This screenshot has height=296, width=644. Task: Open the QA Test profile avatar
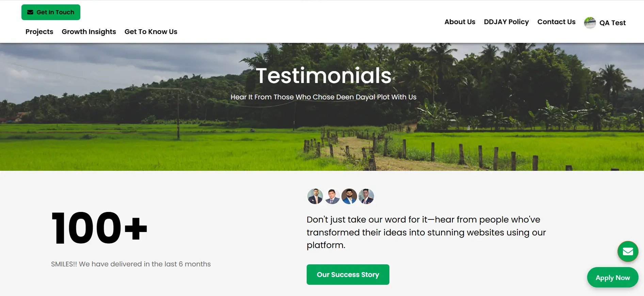click(x=590, y=23)
